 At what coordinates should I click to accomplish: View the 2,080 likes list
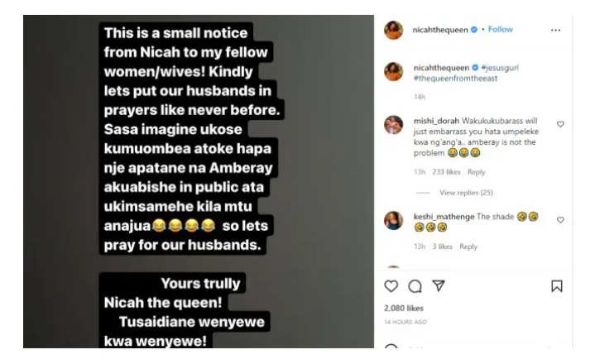[404, 309]
